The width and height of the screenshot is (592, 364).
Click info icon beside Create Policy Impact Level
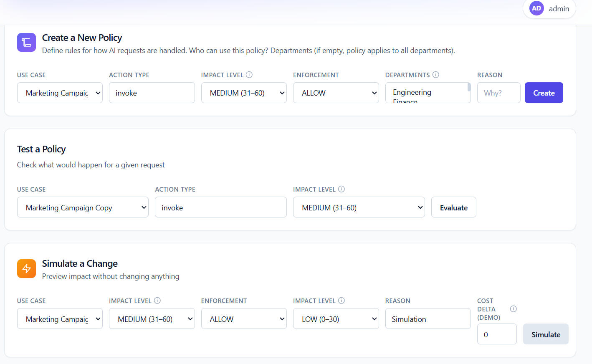coord(249,75)
